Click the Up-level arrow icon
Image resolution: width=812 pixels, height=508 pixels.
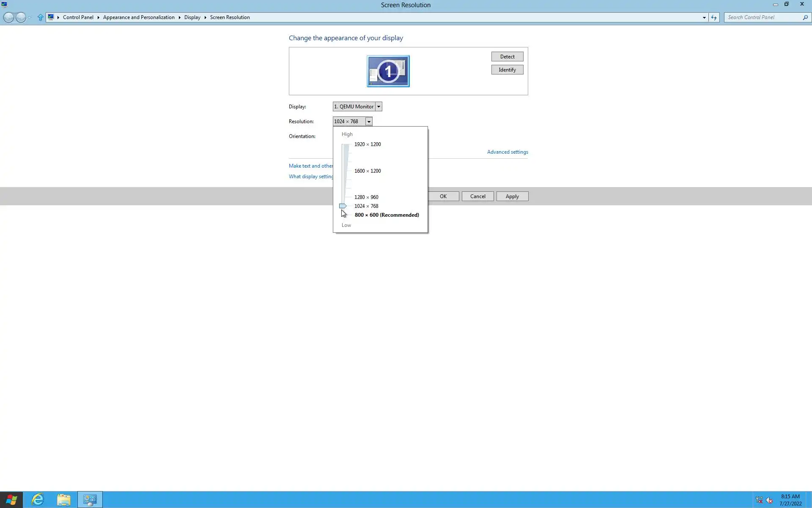[40, 17]
